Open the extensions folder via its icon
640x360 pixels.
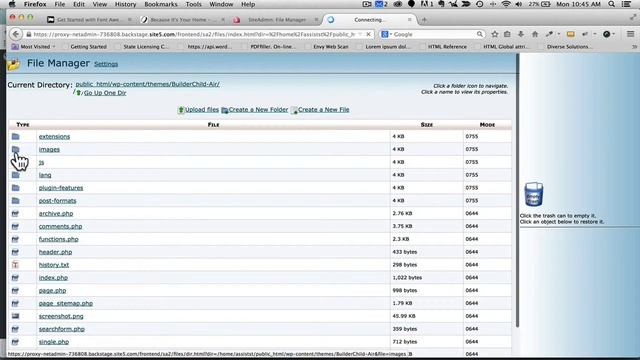[16, 136]
